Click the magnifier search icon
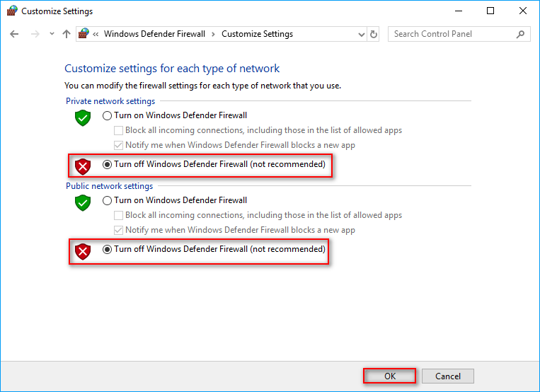The width and height of the screenshot is (540, 392). [x=521, y=34]
